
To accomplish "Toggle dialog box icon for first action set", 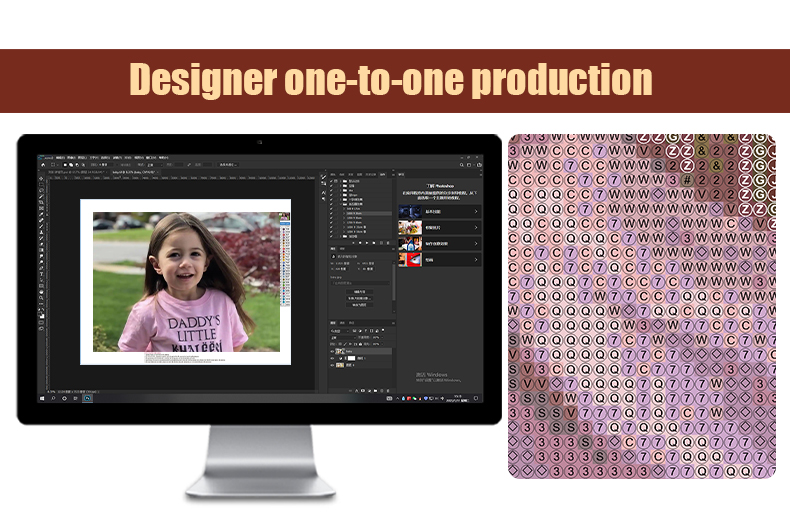I will pos(336,181).
